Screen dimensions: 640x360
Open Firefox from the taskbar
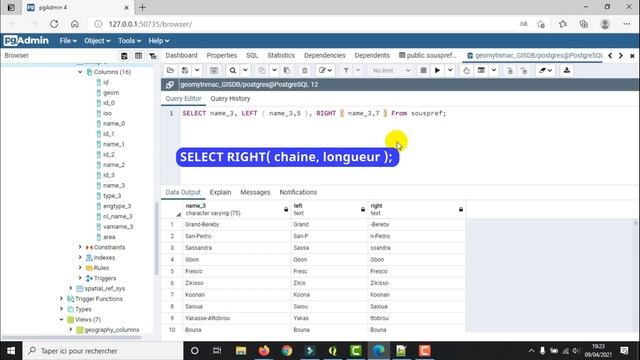(x=264, y=351)
